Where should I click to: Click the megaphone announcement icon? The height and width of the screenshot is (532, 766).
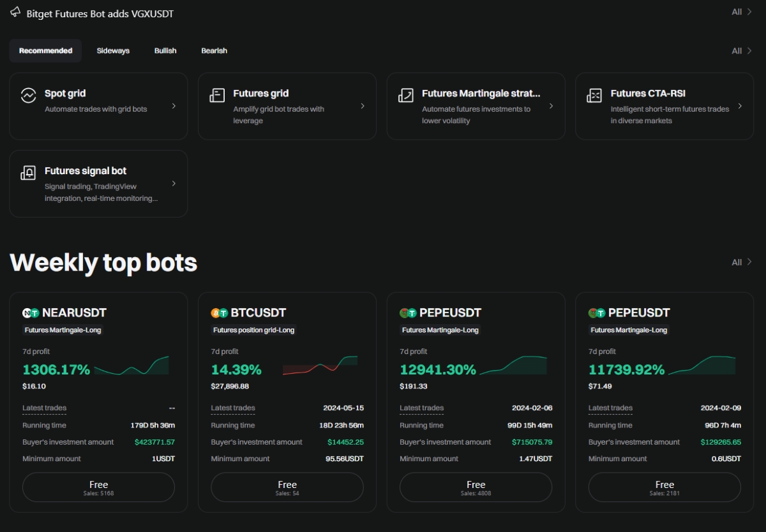[x=15, y=13]
